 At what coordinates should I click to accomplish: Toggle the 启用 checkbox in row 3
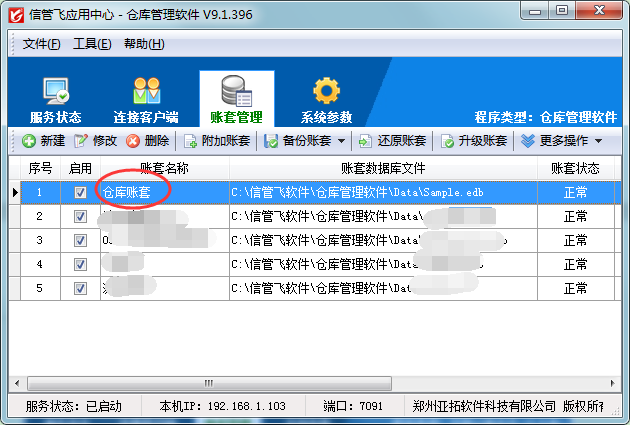[81, 240]
